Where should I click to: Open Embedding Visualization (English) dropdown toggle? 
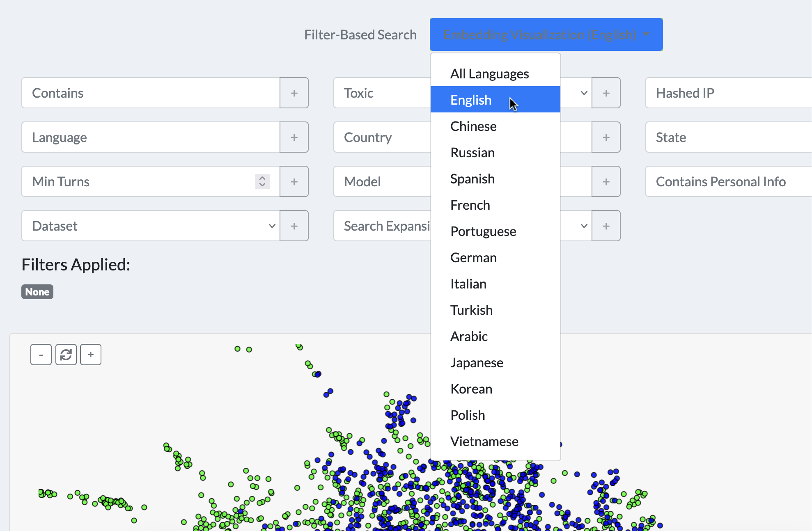546,35
